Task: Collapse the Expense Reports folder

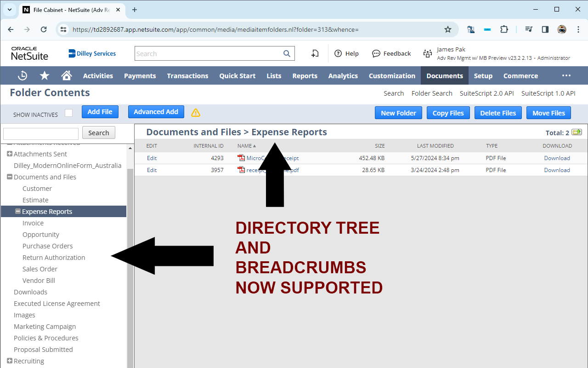Action: [x=18, y=211]
